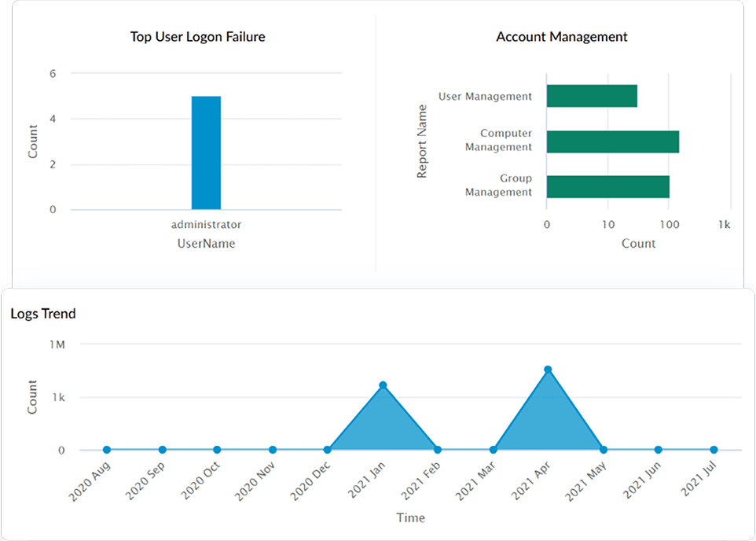Select the Computer Management bar
The image size is (756, 541).
[x=611, y=139]
